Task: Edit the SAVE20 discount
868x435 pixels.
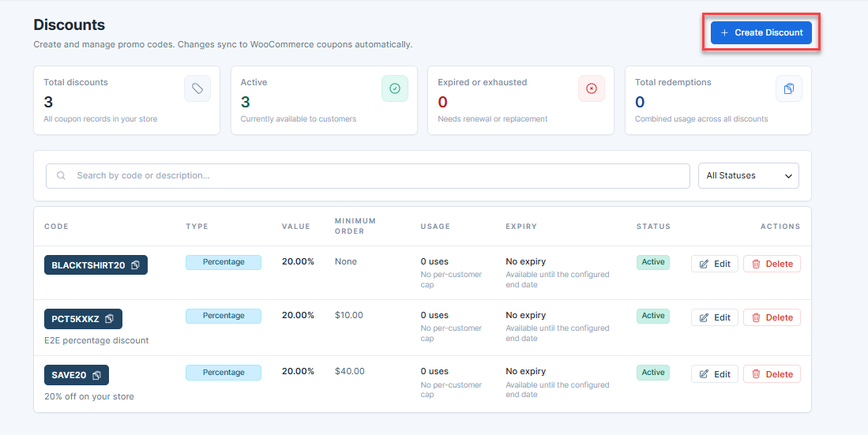Action: (x=715, y=374)
